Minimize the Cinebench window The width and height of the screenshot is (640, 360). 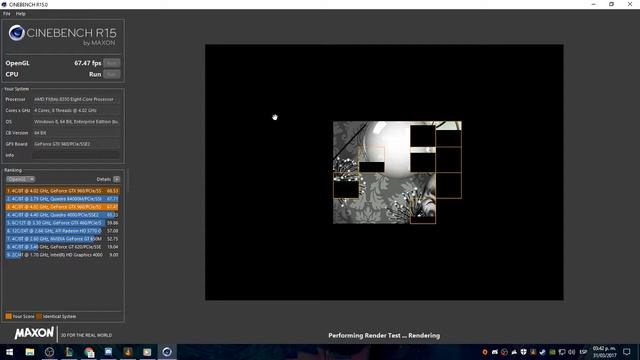[593, 4]
